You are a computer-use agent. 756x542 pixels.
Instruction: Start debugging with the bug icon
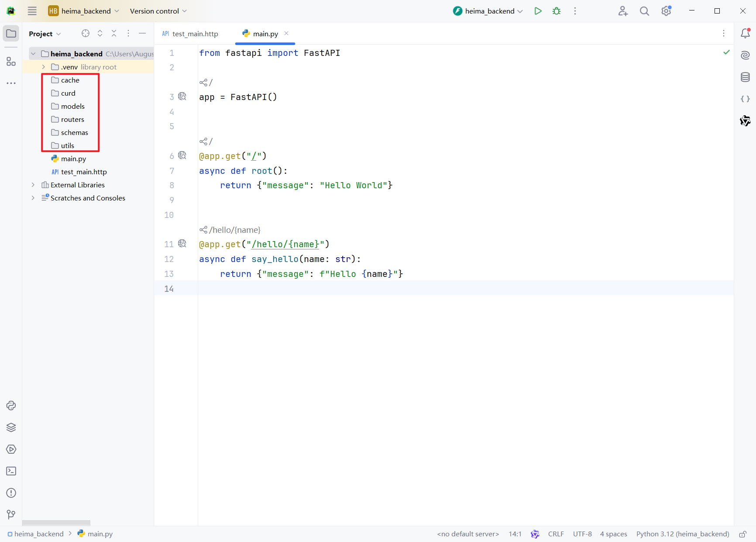[557, 11]
